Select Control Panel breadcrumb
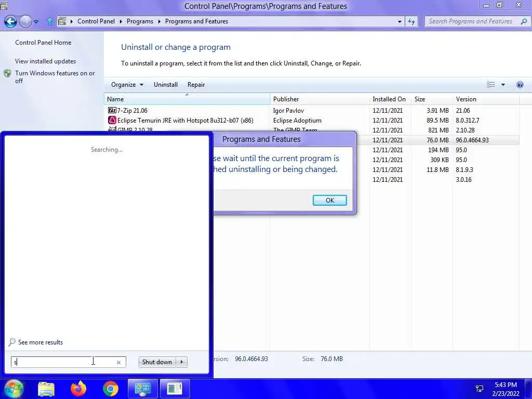 click(96, 21)
